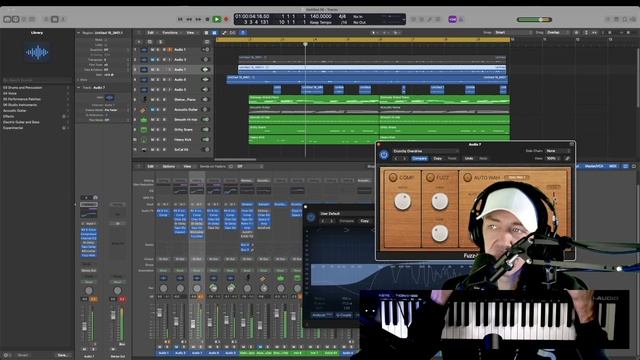Screen dimensions: 640x360
Task: Click the Q-Couple button in Channel EQ
Action: (344, 315)
